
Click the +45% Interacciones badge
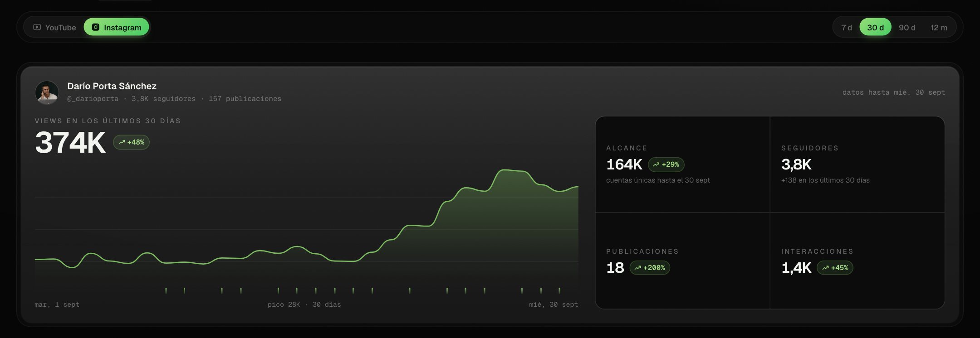point(835,268)
